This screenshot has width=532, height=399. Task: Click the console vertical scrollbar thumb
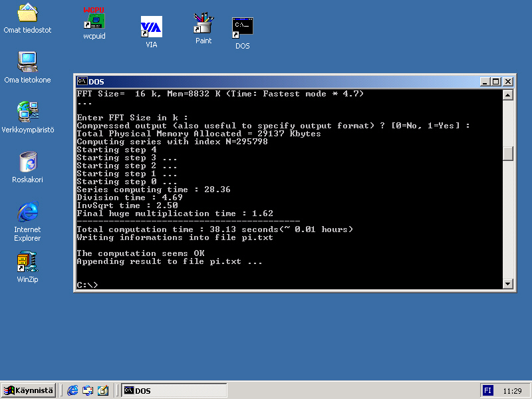[x=508, y=154]
